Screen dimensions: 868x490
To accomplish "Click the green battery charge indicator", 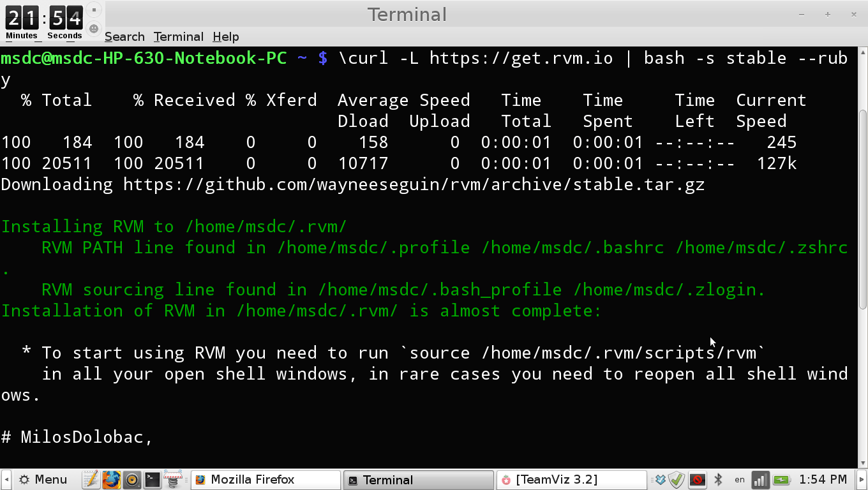I will pyautogui.click(x=782, y=479).
